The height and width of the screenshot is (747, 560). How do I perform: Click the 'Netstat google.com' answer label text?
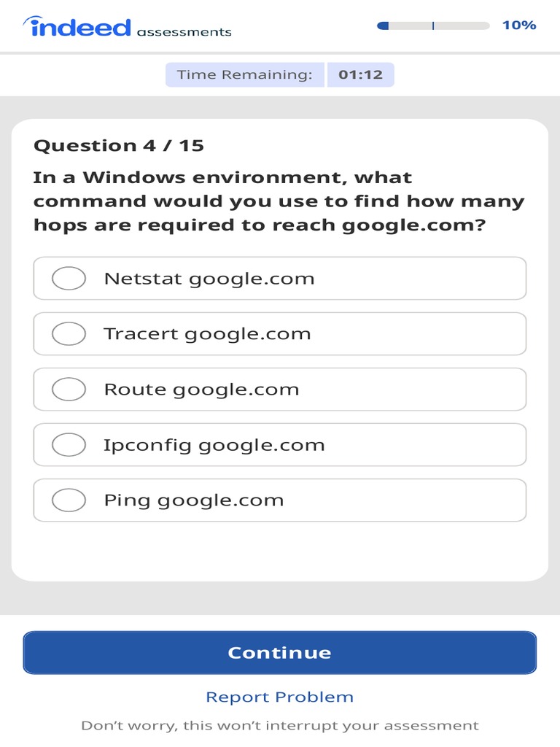209,278
